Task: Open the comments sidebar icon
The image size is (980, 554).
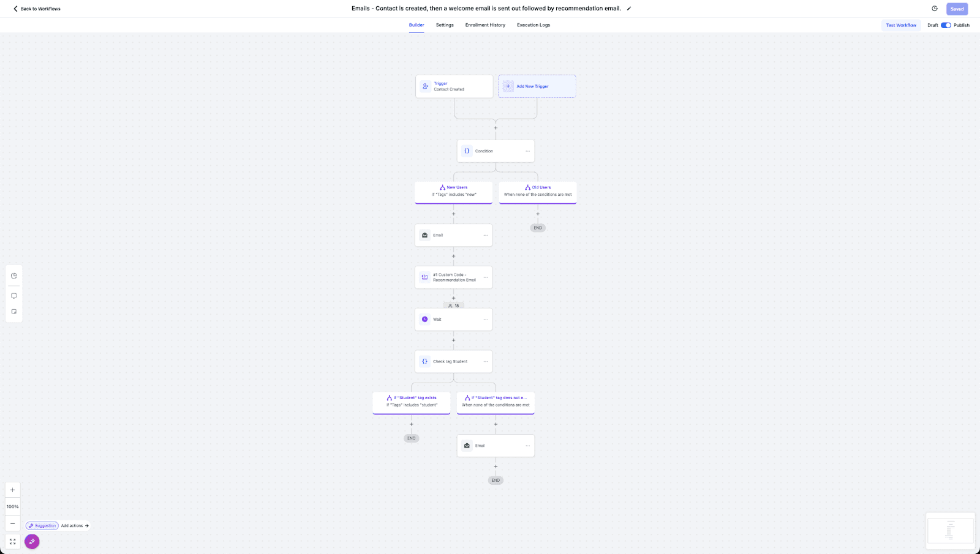Action: point(14,296)
